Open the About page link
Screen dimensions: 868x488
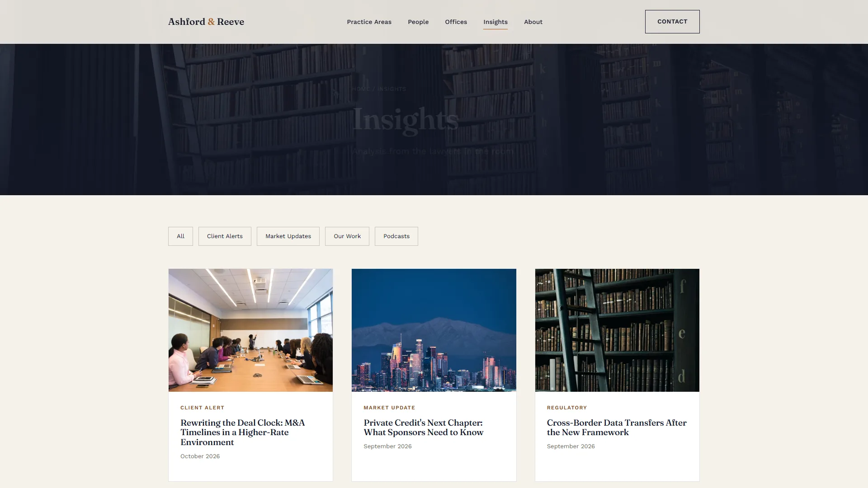click(x=533, y=22)
